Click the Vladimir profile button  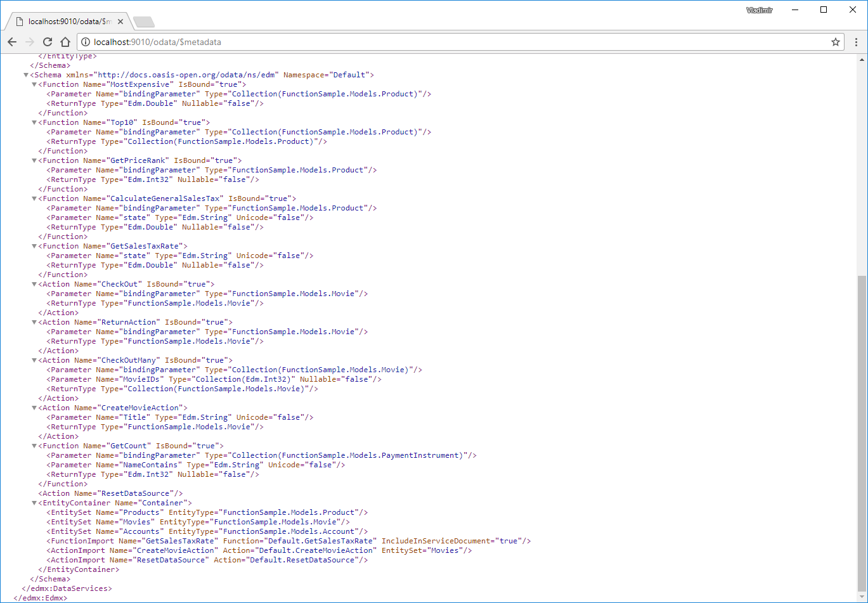coord(760,10)
